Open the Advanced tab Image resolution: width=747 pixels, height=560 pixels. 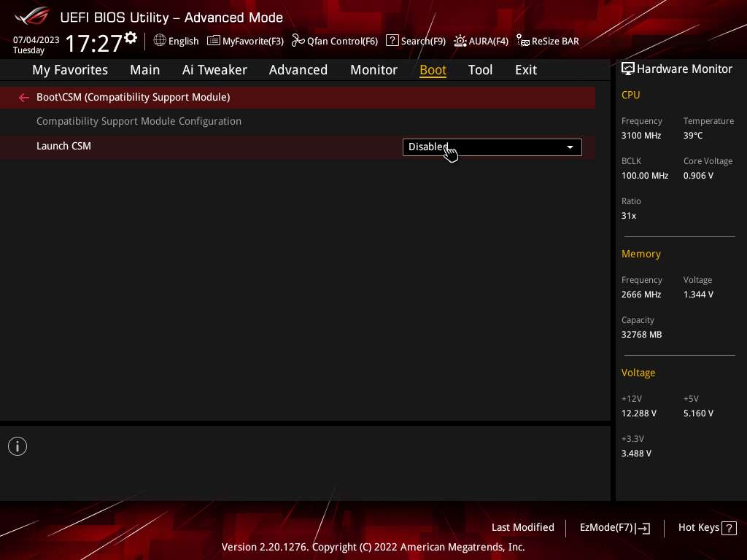298,70
